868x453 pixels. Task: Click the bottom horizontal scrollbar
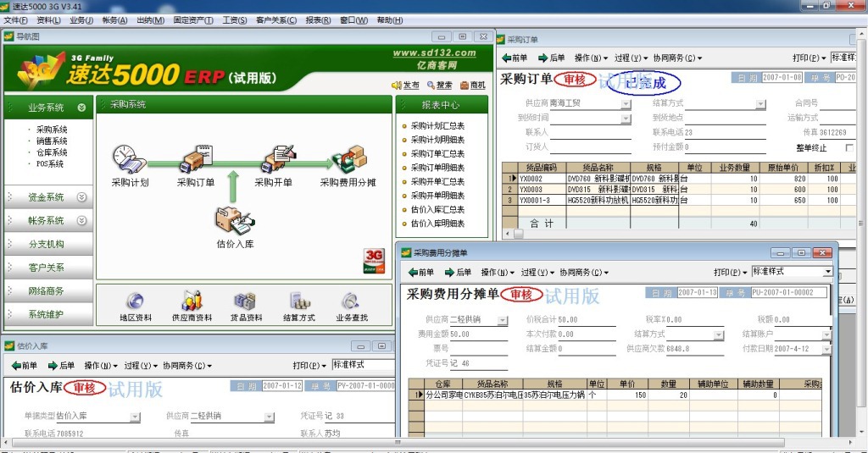pyautogui.click(x=398, y=443)
